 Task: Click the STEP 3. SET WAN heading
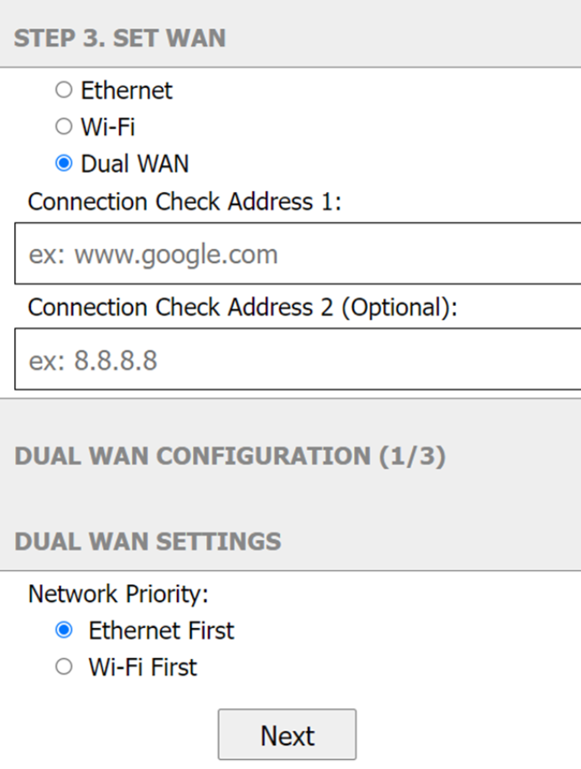point(120,38)
